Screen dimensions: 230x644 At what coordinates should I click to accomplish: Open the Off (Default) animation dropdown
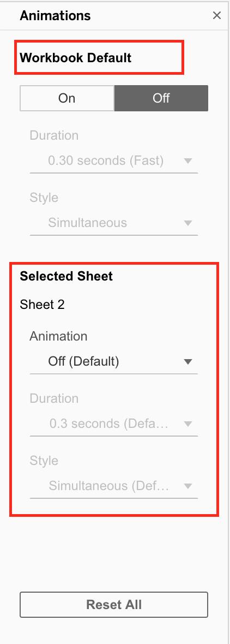point(113,361)
